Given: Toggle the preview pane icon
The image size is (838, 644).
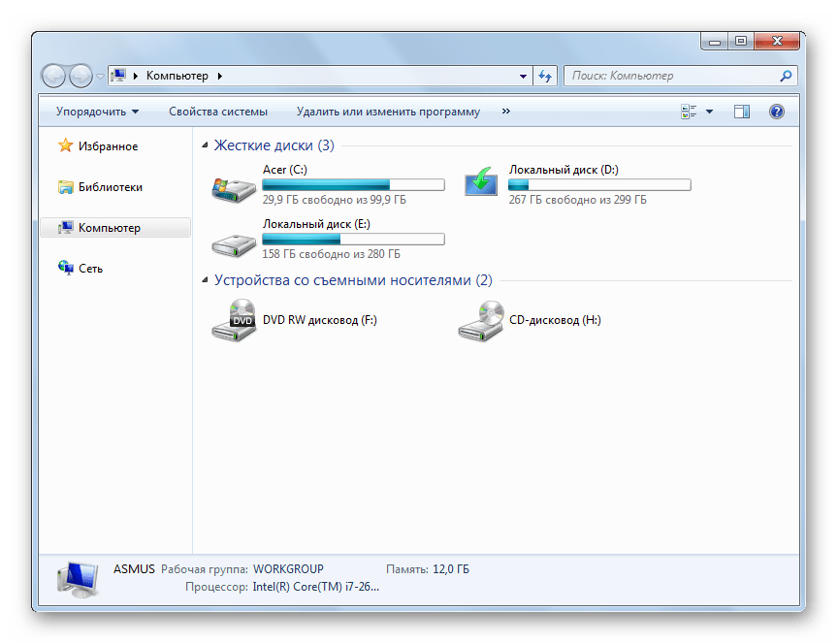Looking at the screenshot, I should 742,112.
